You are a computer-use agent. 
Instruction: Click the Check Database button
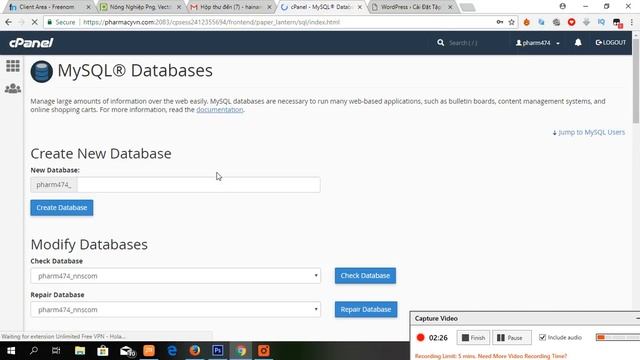pos(365,276)
